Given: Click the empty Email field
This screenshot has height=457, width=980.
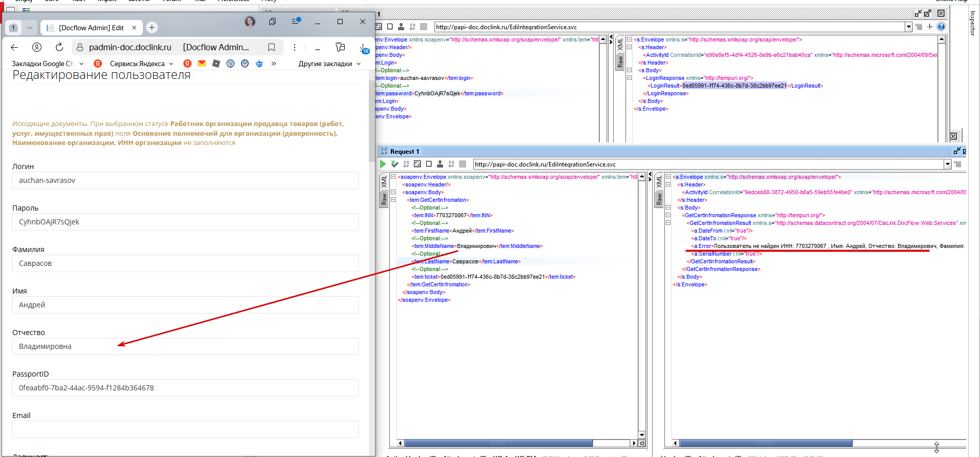Looking at the screenshot, I should 185,429.
